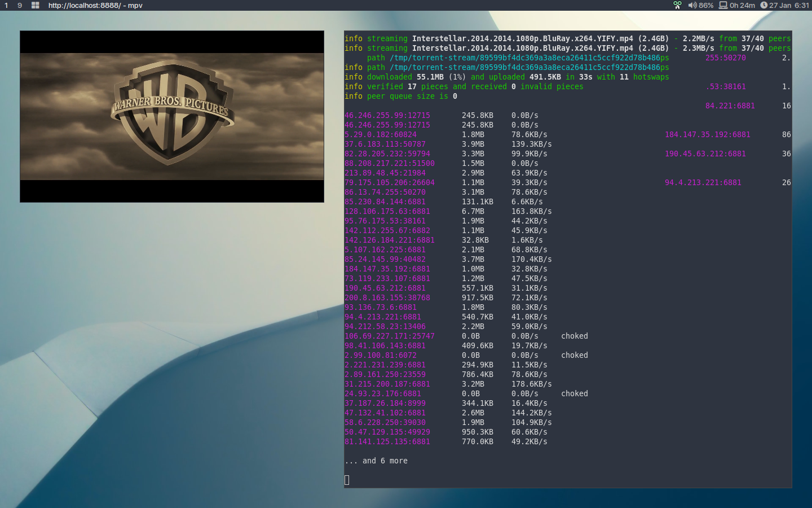Click peer address 82.28.205.232:59794
Screen dimensions: 812x508
(x=387, y=154)
